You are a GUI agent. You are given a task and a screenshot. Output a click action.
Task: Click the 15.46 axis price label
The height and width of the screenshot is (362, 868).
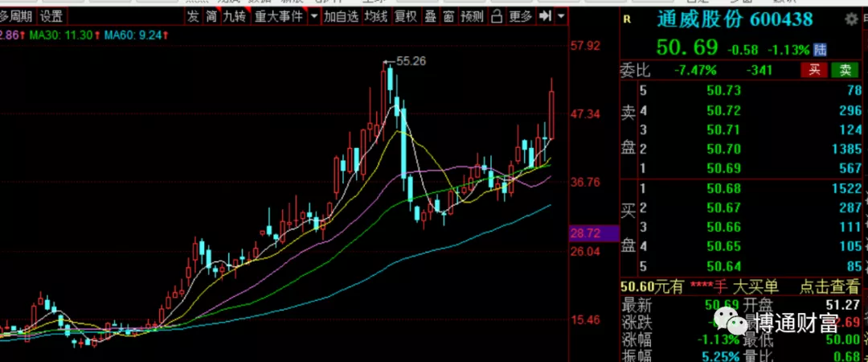[x=585, y=320]
